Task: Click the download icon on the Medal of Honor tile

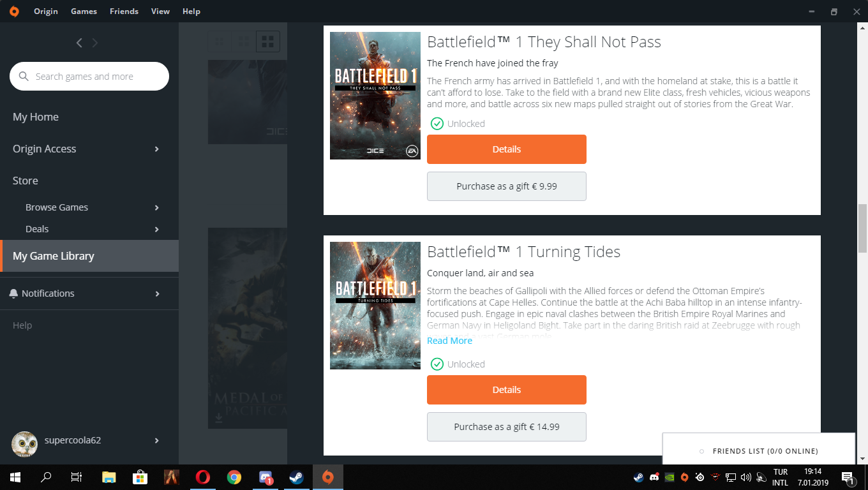Action: click(x=220, y=418)
